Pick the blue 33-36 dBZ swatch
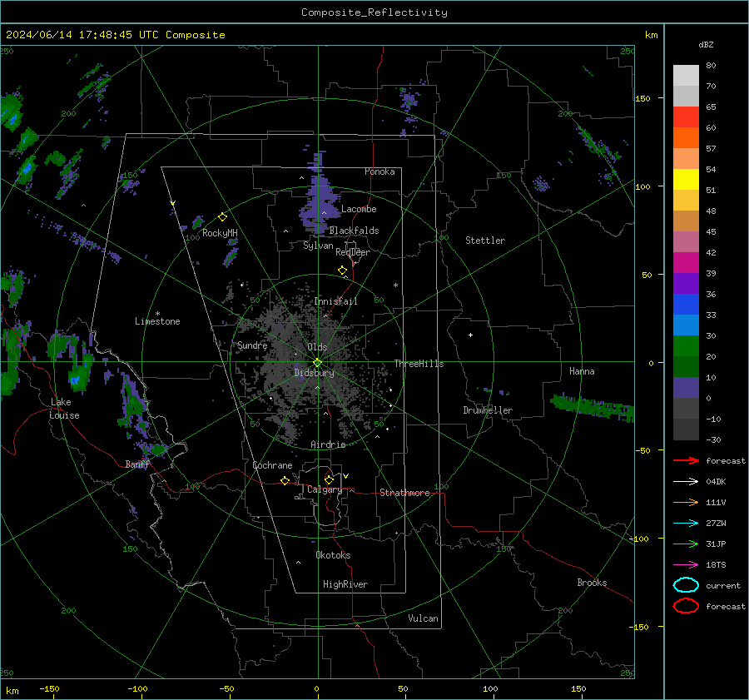This screenshot has height=700, width=749. [x=686, y=305]
